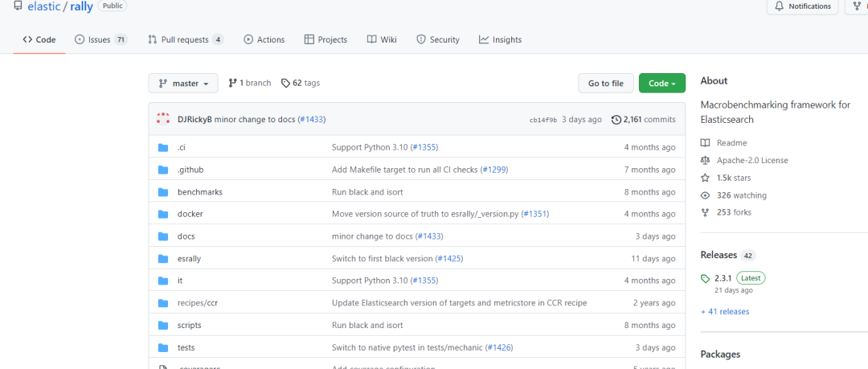Viewport: 868px width, 369px height.
Task: Click the folder icon for it
Action: 162,281
